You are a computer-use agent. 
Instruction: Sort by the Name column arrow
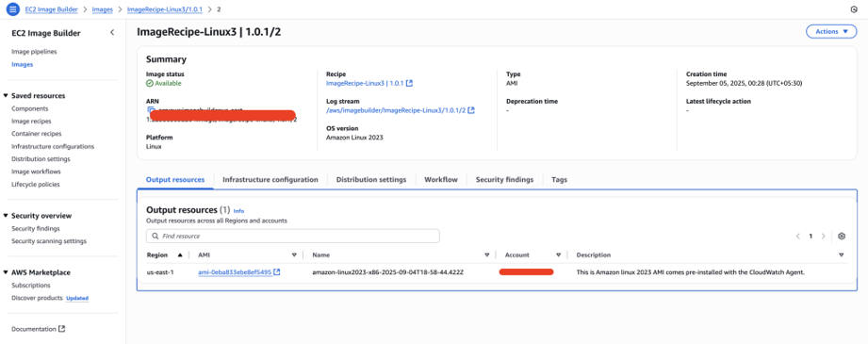click(x=486, y=255)
